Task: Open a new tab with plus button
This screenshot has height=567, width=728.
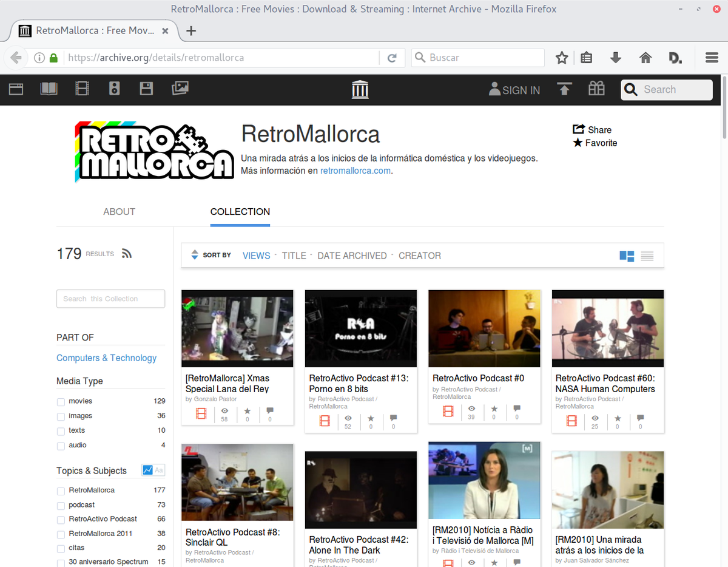Action: pyautogui.click(x=191, y=30)
